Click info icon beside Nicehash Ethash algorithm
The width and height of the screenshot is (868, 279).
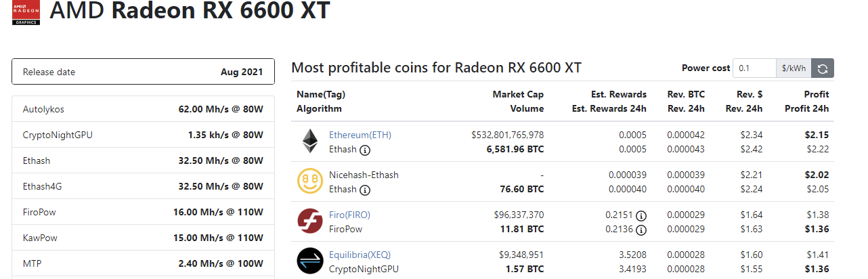point(365,190)
